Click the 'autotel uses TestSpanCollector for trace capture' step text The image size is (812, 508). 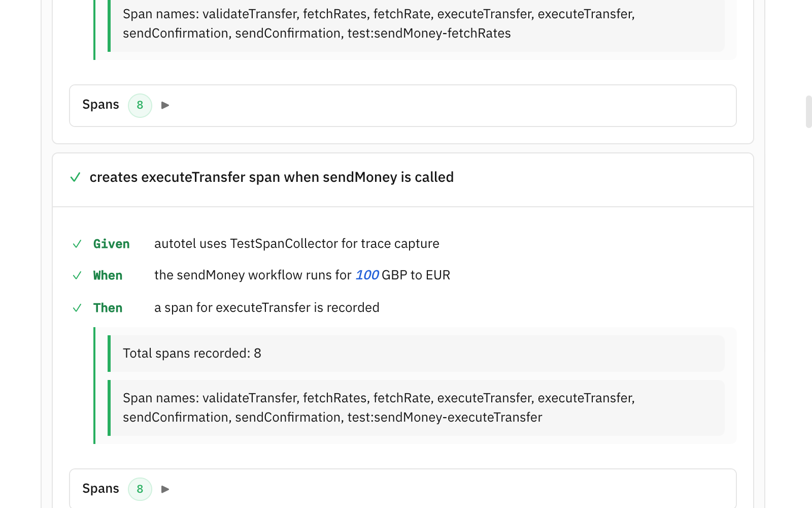tap(296, 244)
